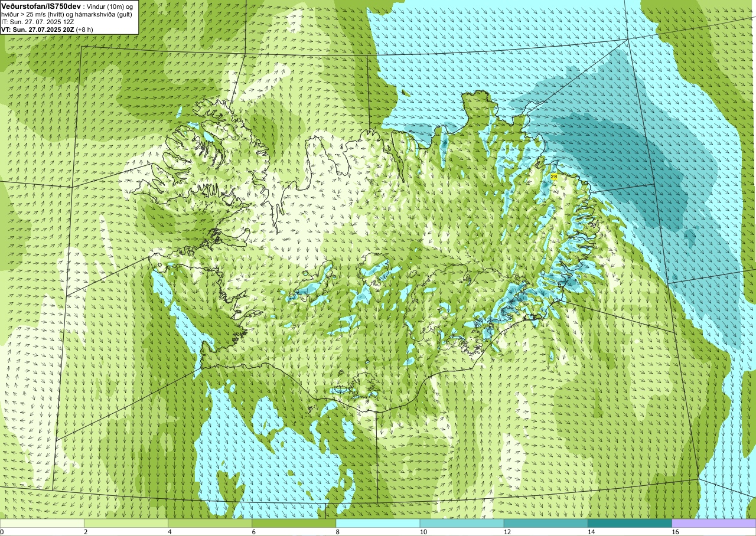Click the legend tick label 16
The height and width of the screenshot is (536, 756).
(x=675, y=532)
